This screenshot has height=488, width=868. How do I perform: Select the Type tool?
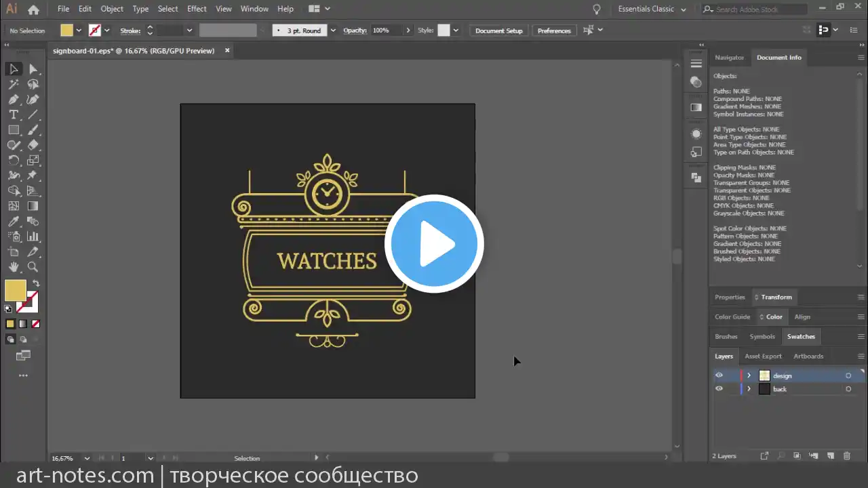[14, 115]
